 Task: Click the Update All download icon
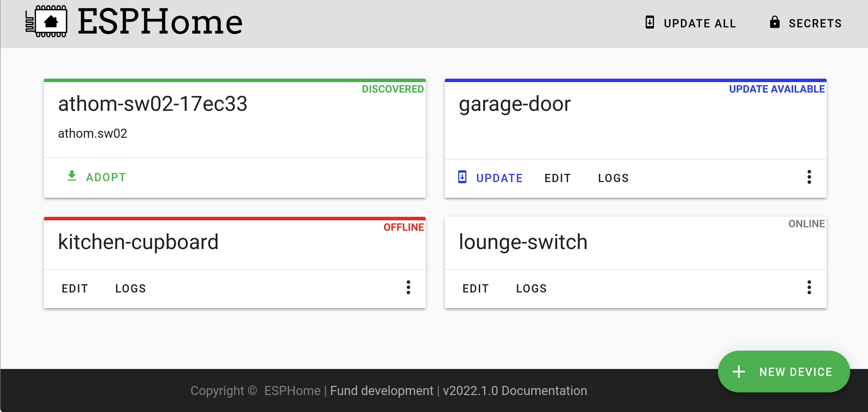coord(650,22)
